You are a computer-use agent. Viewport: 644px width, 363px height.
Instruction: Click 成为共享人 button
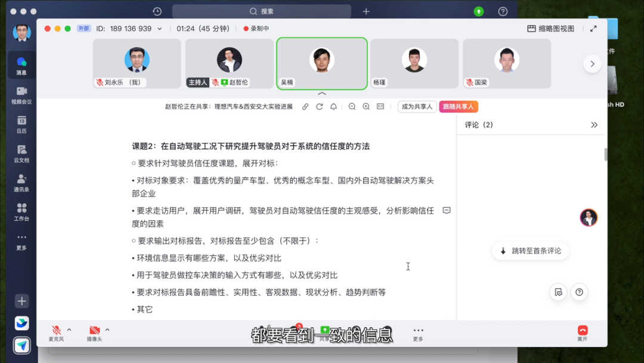[417, 106]
